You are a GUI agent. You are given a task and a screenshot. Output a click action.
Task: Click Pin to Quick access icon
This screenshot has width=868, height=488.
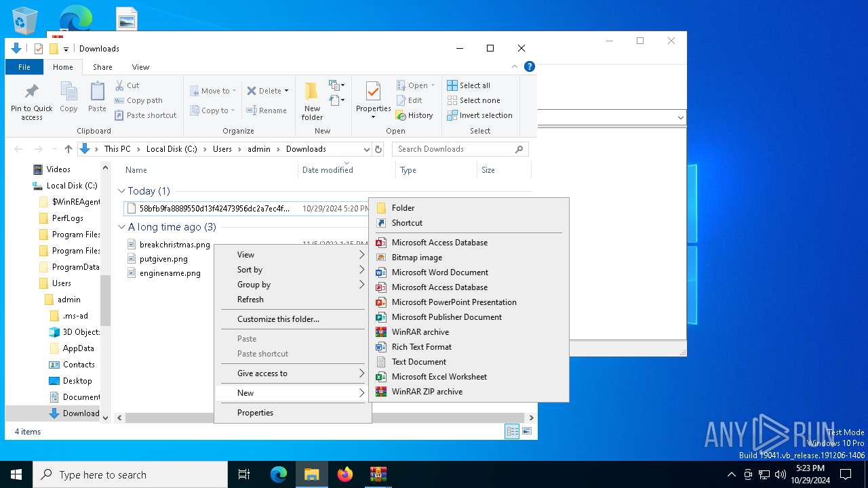click(x=31, y=102)
